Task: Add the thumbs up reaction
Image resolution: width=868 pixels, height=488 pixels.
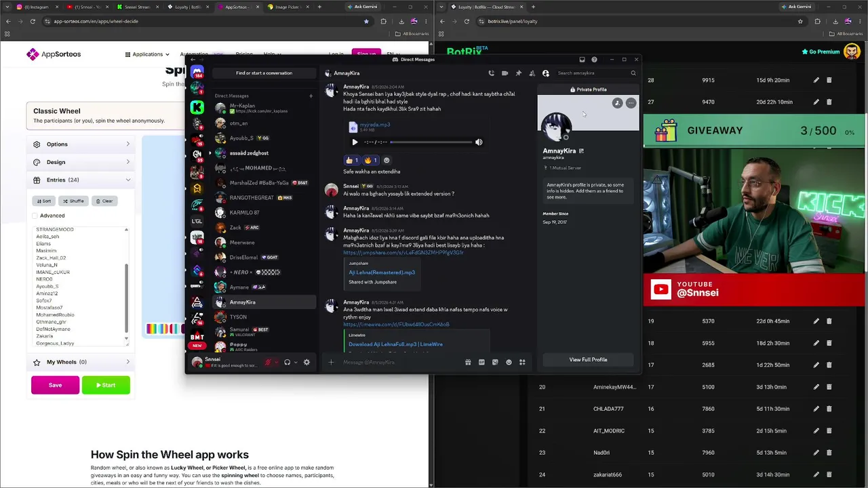Action: (x=352, y=161)
